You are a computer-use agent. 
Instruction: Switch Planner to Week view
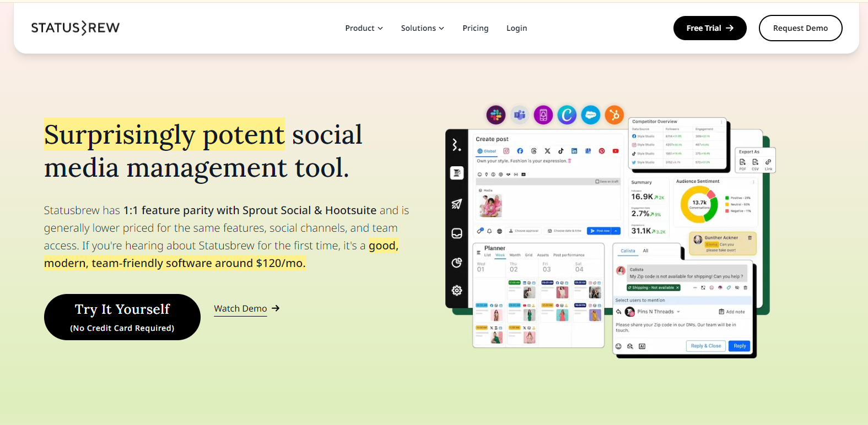pyautogui.click(x=500, y=255)
